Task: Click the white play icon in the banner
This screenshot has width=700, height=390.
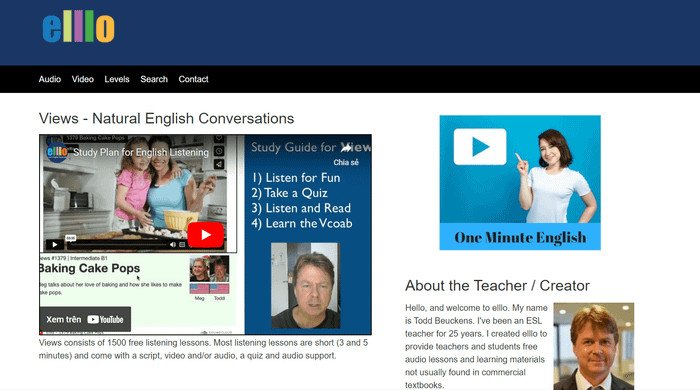Action: point(480,147)
